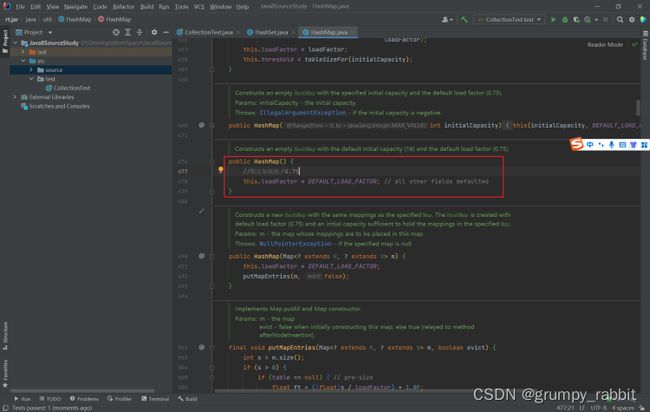The height and width of the screenshot is (412, 650).
Task: Open the VCS menu
Action: click(x=199, y=7)
